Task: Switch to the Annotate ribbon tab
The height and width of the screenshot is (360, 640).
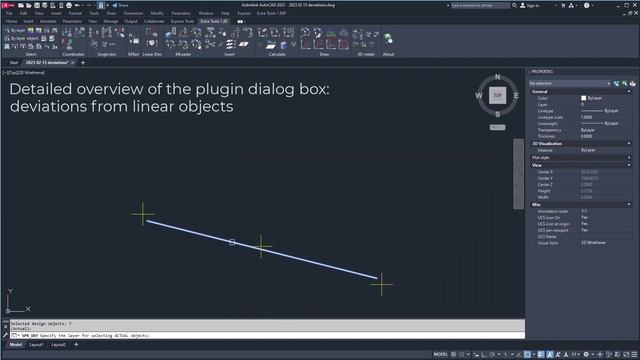Action: tap(48, 21)
